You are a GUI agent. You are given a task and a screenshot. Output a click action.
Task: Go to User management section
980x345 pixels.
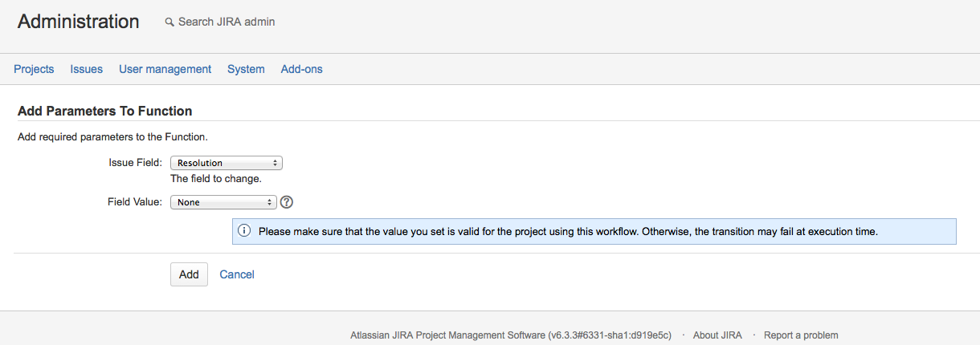[x=165, y=69]
